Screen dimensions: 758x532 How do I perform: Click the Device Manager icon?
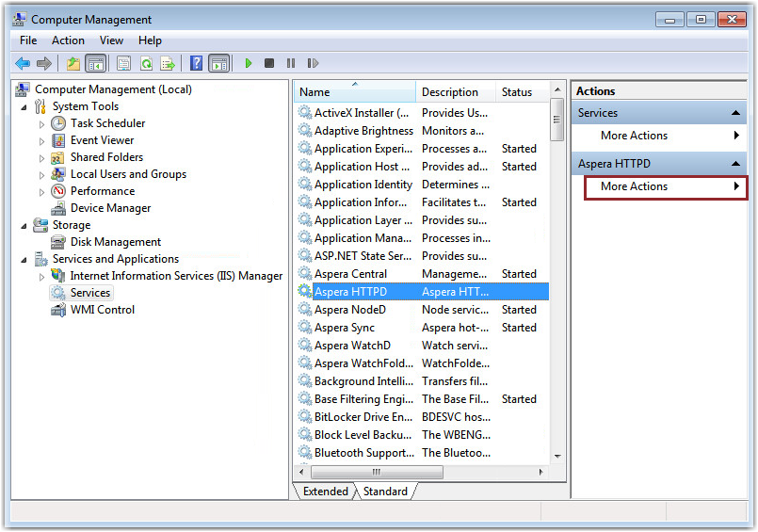tap(58, 208)
